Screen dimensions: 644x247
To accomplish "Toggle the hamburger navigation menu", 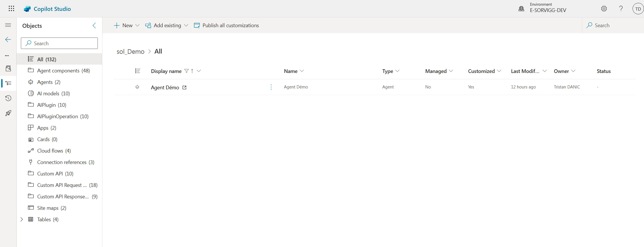I will [x=8, y=25].
